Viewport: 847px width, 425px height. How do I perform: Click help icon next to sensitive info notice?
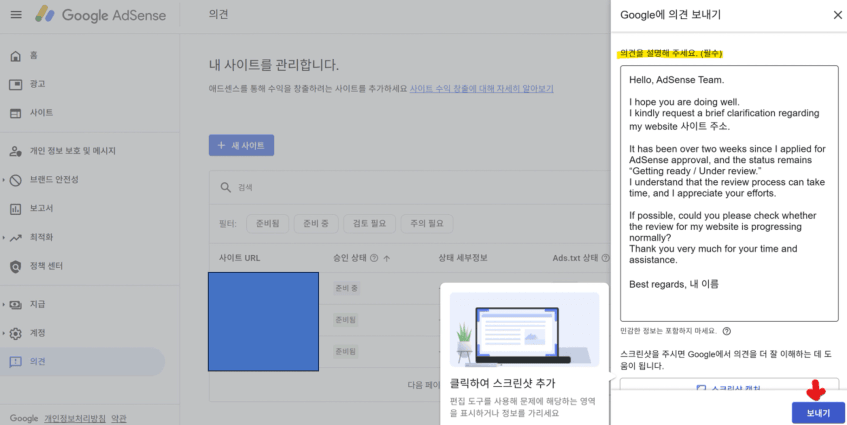click(726, 331)
